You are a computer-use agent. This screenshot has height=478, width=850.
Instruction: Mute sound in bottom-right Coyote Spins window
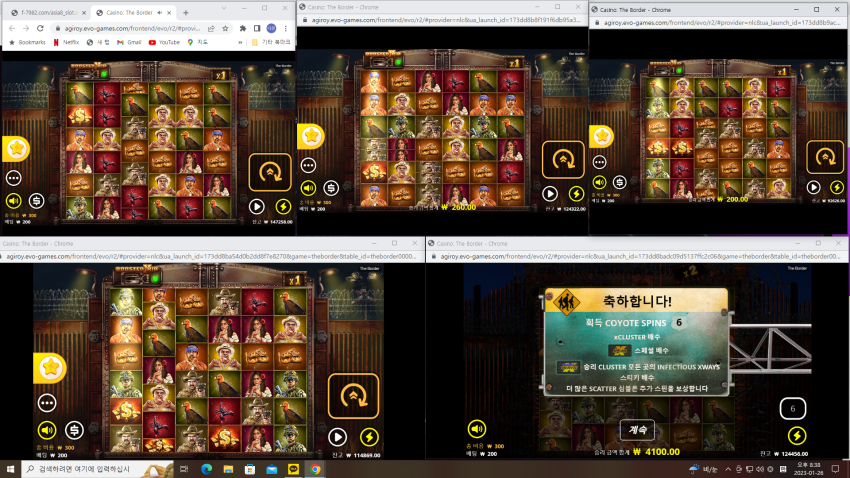(476, 429)
